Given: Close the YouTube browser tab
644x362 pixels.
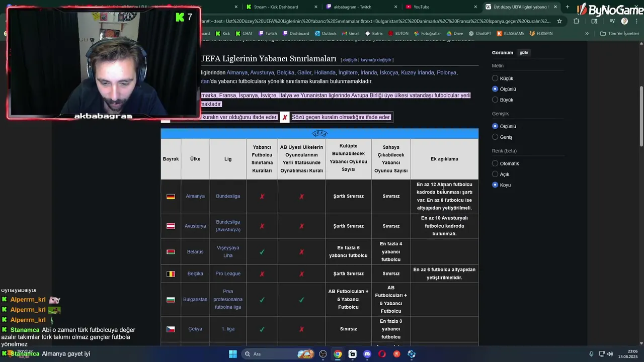Looking at the screenshot, I should [475, 7].
